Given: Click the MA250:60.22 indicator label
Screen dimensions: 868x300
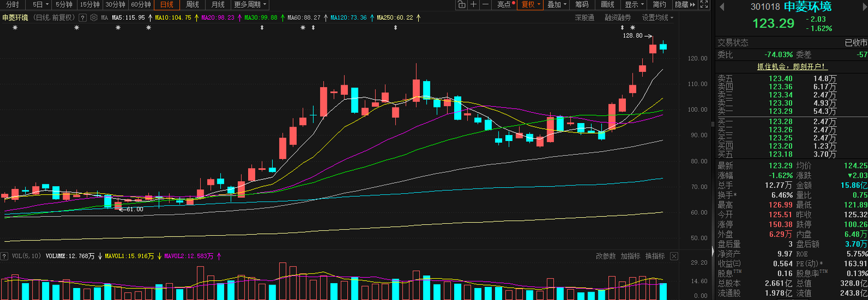Looking at the screenshot, I should [x=395, y=17].
